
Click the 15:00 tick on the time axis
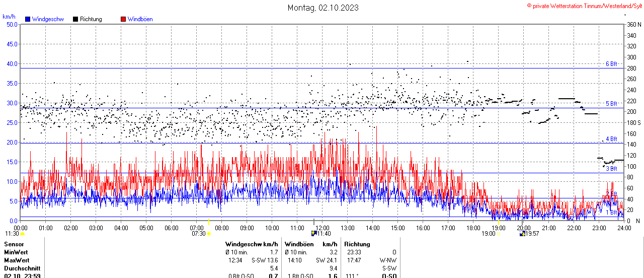[x=397, y=228]
